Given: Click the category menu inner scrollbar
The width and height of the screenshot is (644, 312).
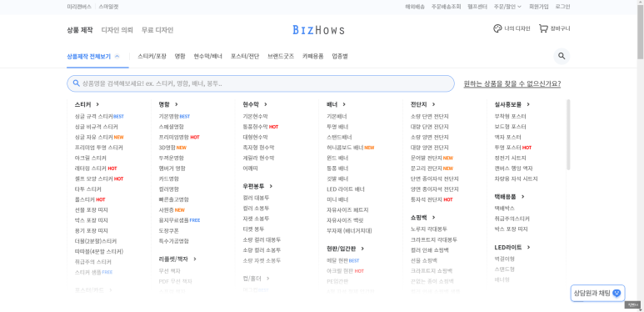Looking at the screenshot, I should [568, 134].
